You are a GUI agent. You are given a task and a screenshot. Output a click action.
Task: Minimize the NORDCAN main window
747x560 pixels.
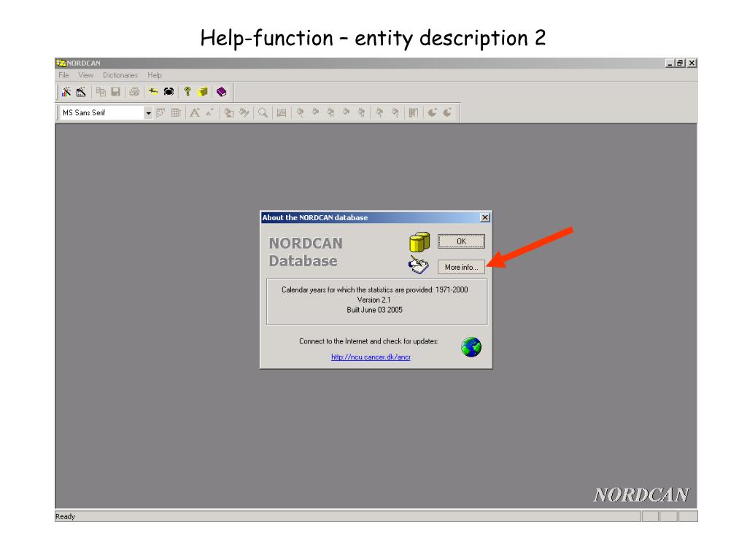(x=670, y=63)
